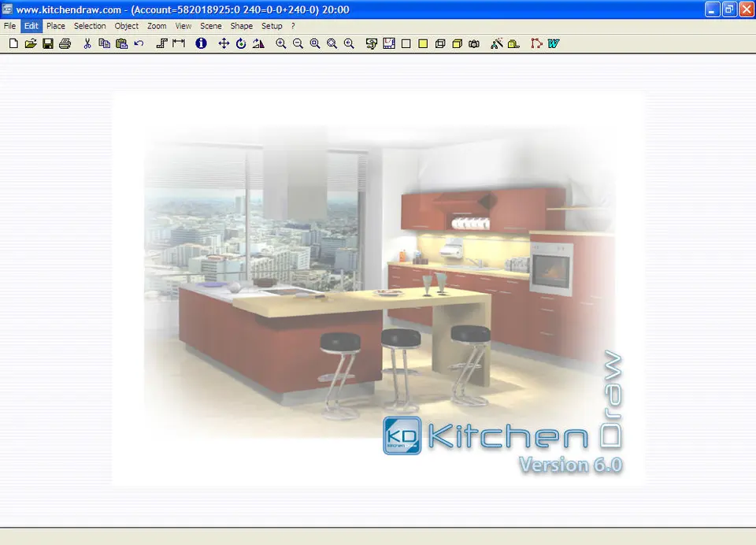Click the Open folder icon
The height and width of the screenshot is (545, 756).
pyautogui.click(x=31, y=44)
